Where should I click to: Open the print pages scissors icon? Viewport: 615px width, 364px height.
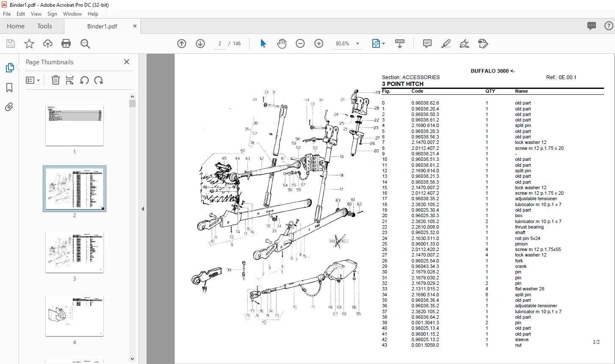pos(70,80)
